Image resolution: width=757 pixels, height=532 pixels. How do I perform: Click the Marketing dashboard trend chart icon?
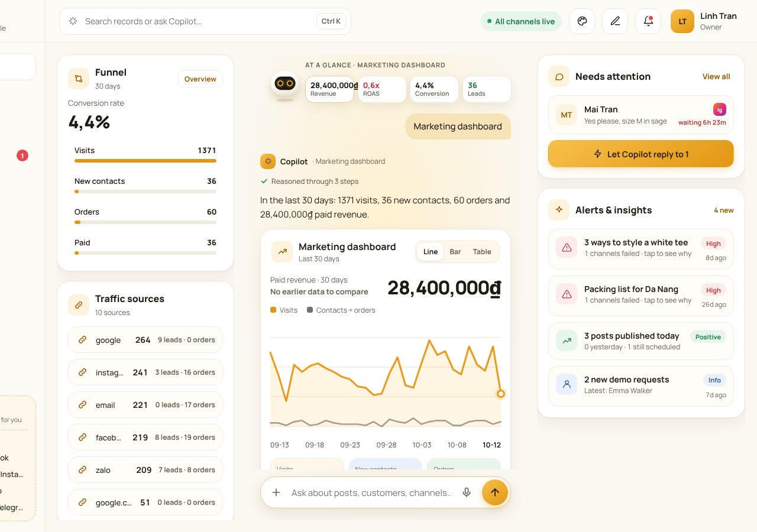point(282,251)
